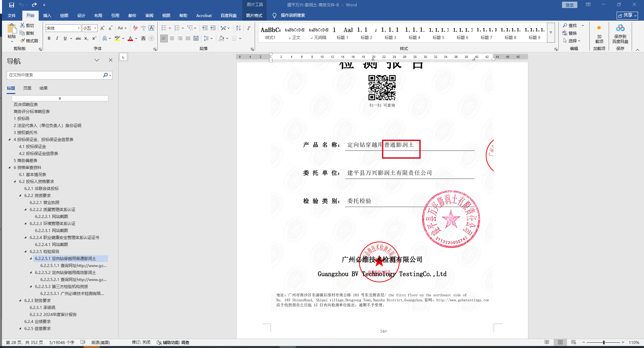Toggle right alignment
Image resolution: width=644 pixels, height=348 pixels.
[180, 38]
